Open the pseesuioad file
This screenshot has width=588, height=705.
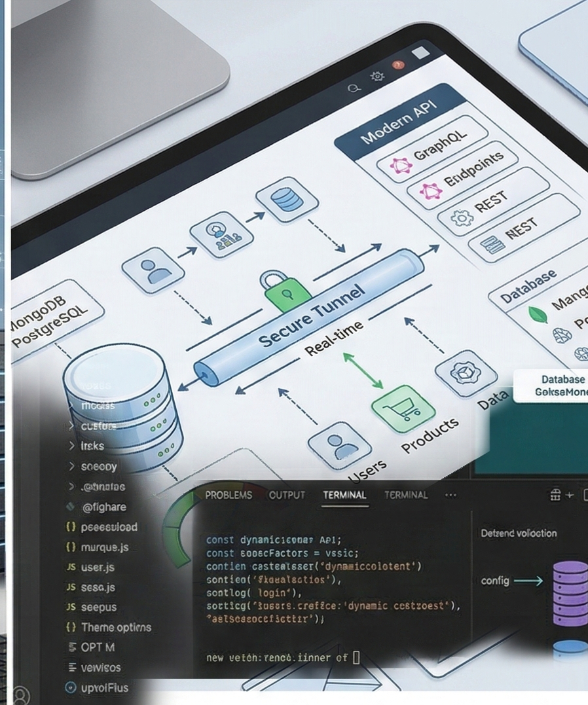point(109,526)
